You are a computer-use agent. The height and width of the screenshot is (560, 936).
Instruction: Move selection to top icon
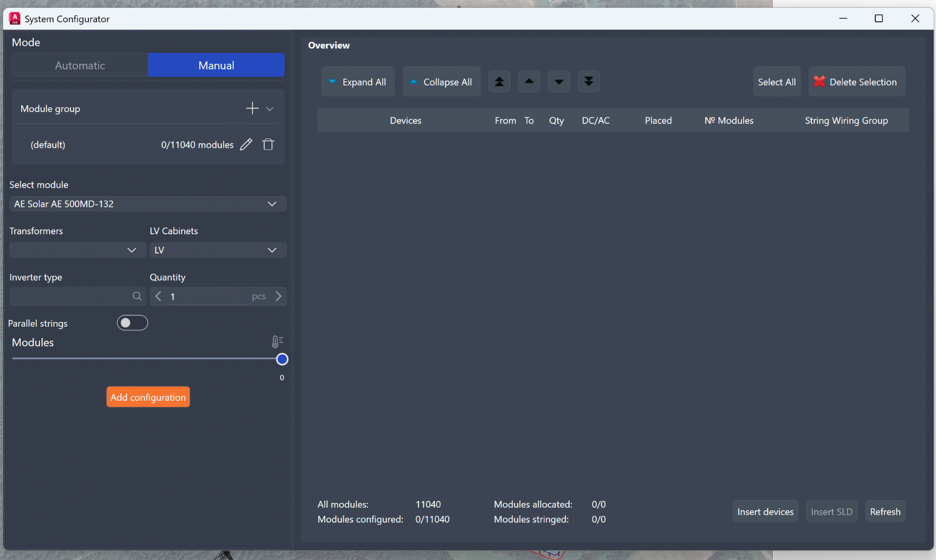click(499, 82)
